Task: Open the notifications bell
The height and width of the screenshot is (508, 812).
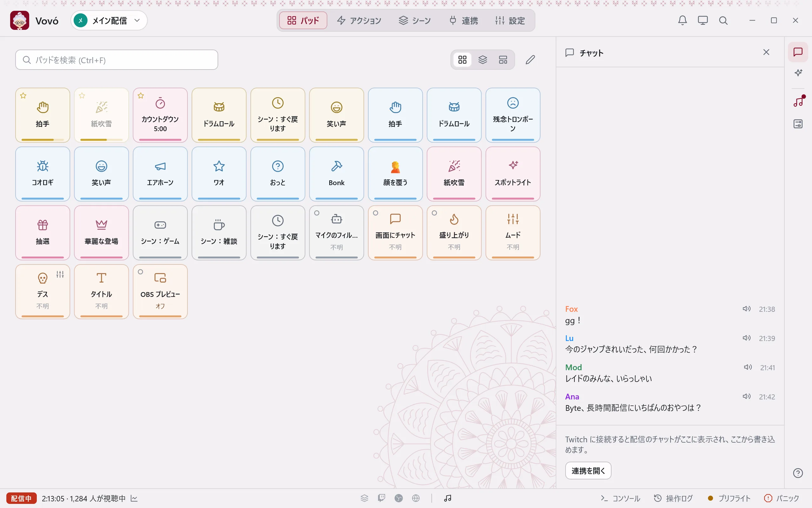Action: [682, 21]
